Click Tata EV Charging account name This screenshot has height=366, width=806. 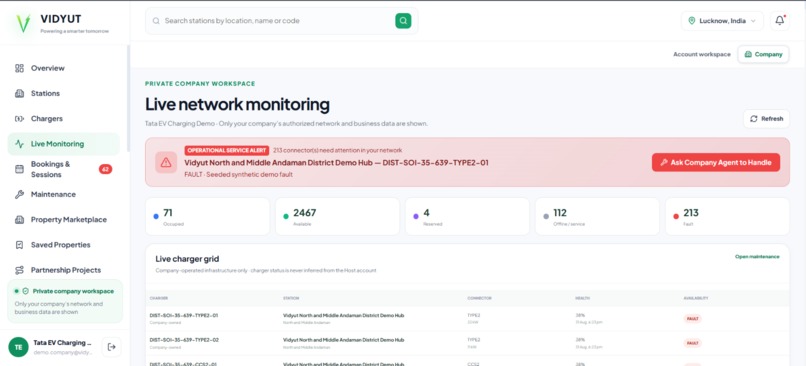[x=62, y=342]
